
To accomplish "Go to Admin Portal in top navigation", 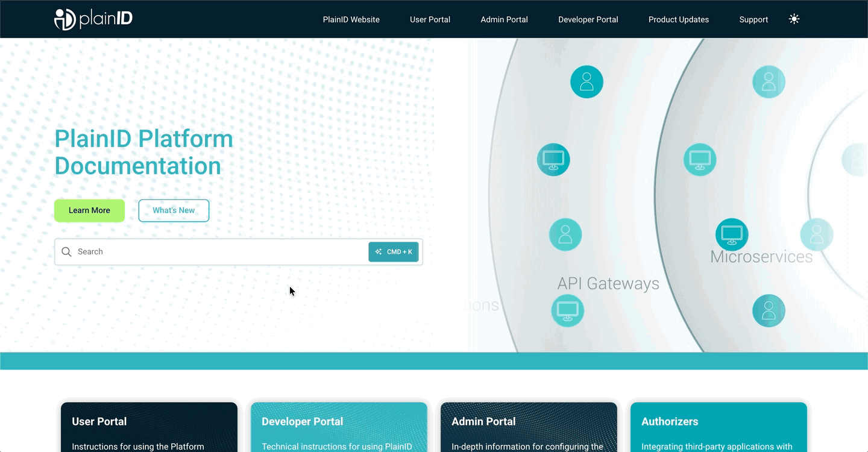I will [x=504, y=19].
